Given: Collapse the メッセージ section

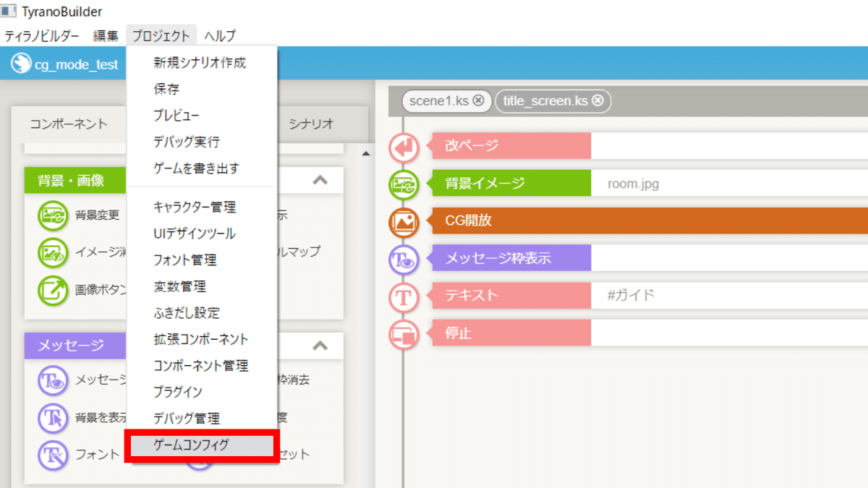Looking at the screenshot, I should (320, 346).
